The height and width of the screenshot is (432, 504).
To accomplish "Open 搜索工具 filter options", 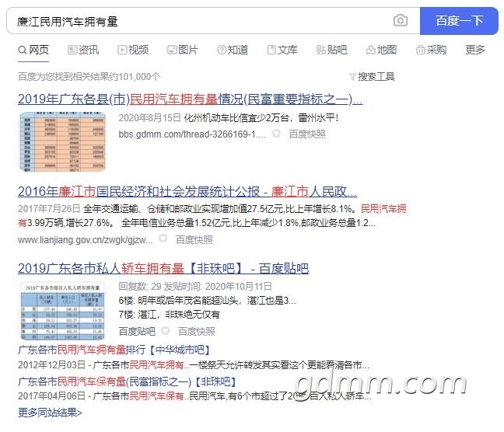I will tap(372, 76).
